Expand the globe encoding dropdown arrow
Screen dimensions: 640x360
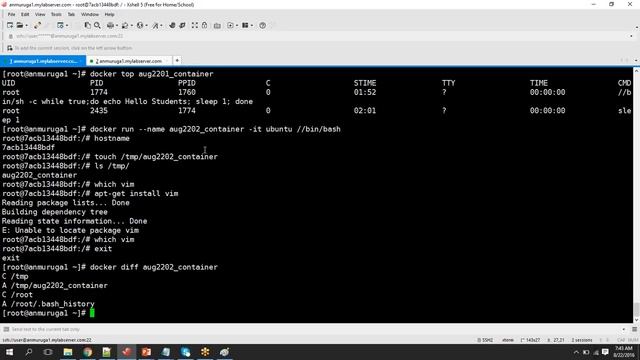[147, 25]
